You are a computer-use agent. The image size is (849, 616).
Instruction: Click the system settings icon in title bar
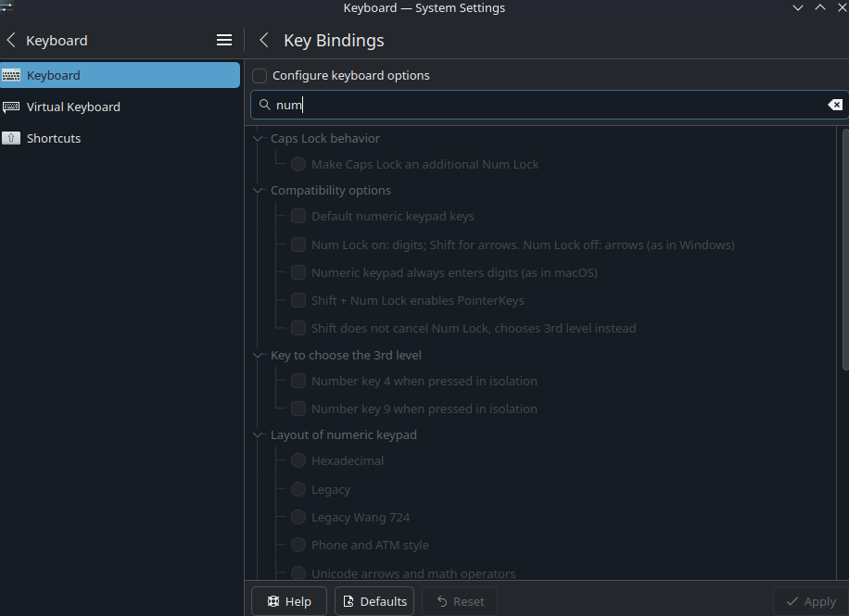(6, 7)
